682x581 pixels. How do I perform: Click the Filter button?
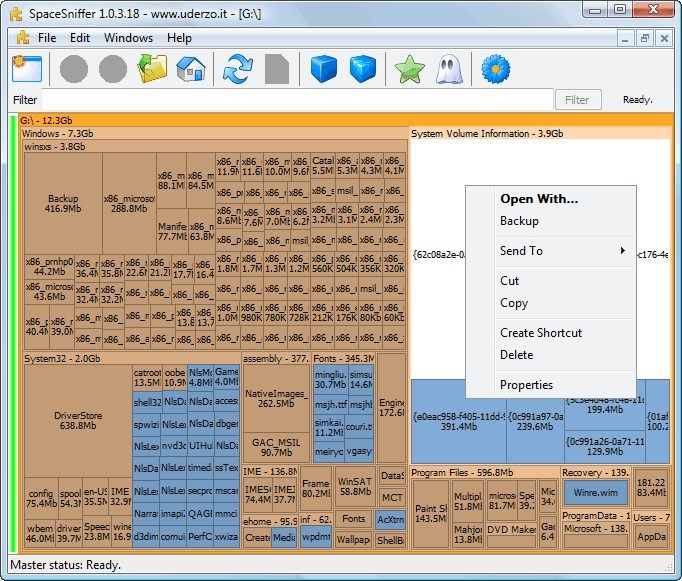(578, 100)
